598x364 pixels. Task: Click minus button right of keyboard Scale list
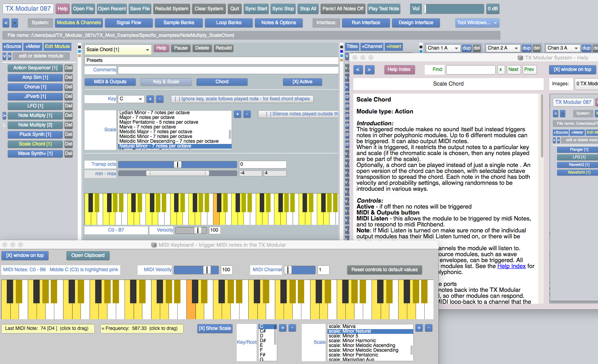[429, 328]
